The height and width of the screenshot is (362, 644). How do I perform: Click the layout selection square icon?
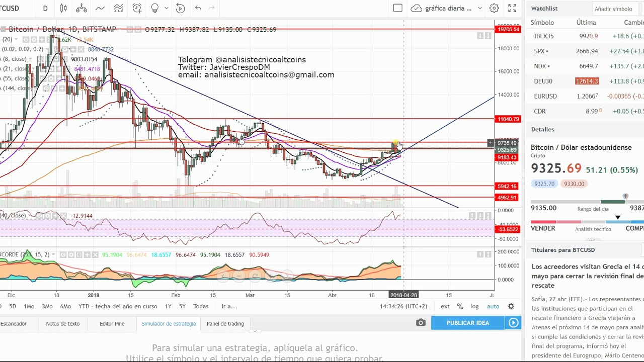397,8
